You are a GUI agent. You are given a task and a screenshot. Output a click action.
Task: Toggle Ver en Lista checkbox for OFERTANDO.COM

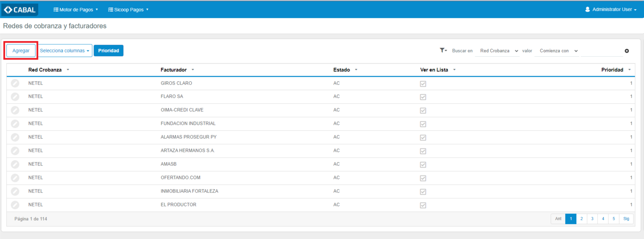[x=423, y=179]
